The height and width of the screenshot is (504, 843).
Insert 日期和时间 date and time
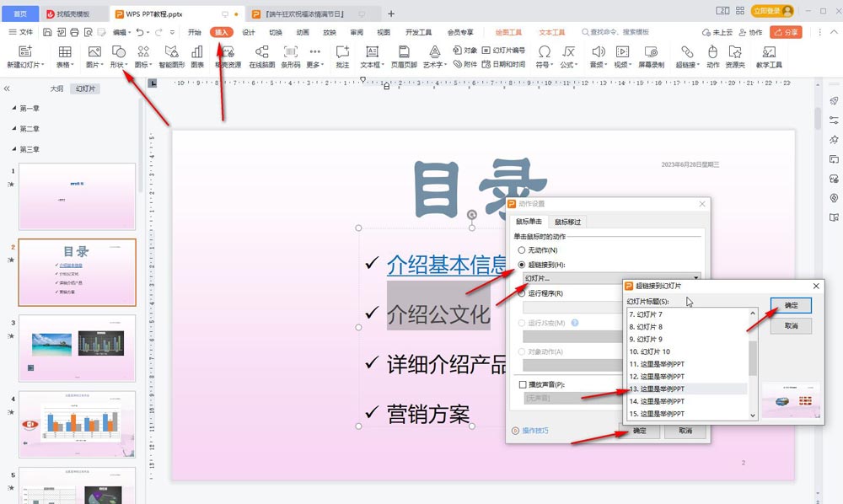[504, 65]
